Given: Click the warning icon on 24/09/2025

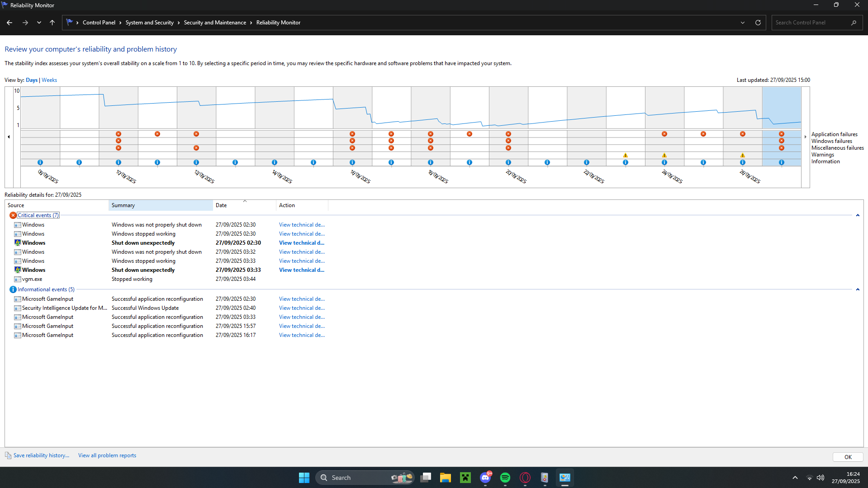Looking at the screenshot, I should pos(664,155).
